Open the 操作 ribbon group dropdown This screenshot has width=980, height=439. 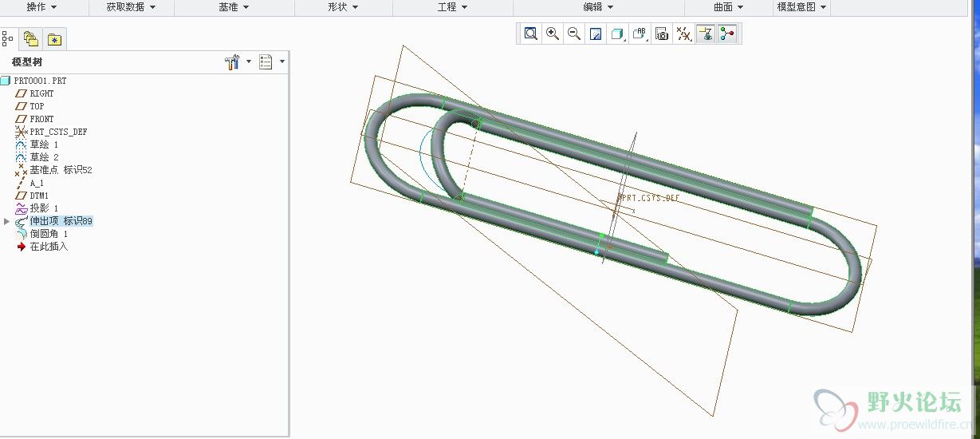point(42,7)
